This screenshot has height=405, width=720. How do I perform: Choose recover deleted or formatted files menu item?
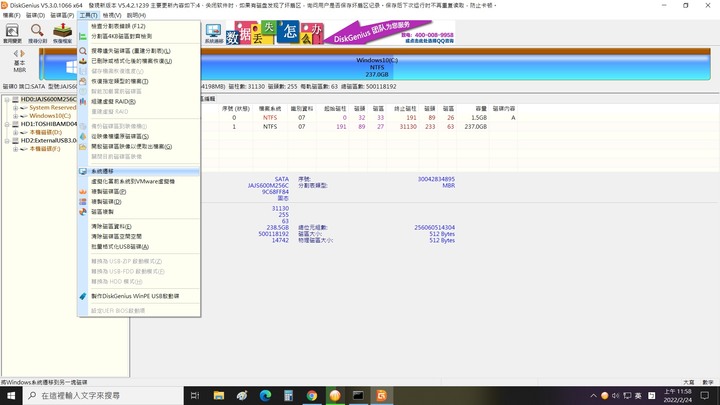pos(139,61)
